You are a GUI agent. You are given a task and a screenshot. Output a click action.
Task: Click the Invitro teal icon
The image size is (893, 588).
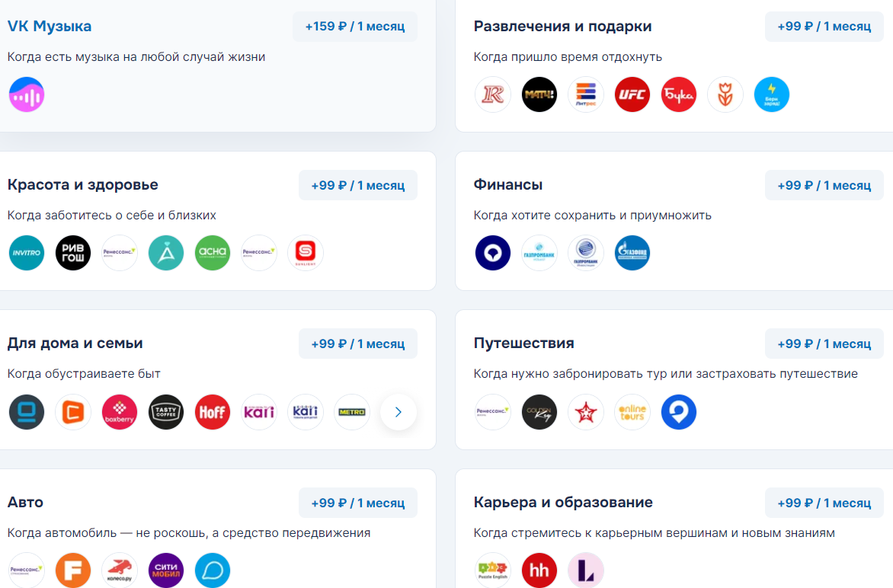(x=27, y=253)
